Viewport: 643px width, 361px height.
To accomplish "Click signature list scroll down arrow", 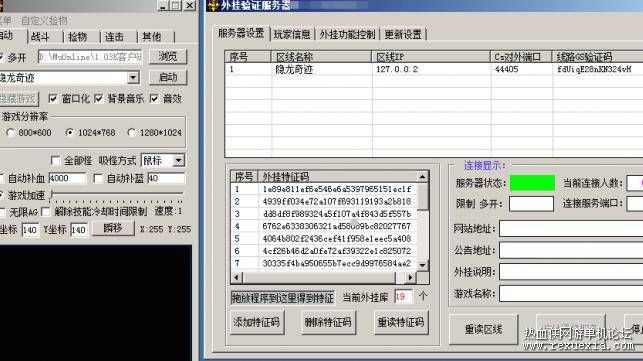I will pos(422,265).
